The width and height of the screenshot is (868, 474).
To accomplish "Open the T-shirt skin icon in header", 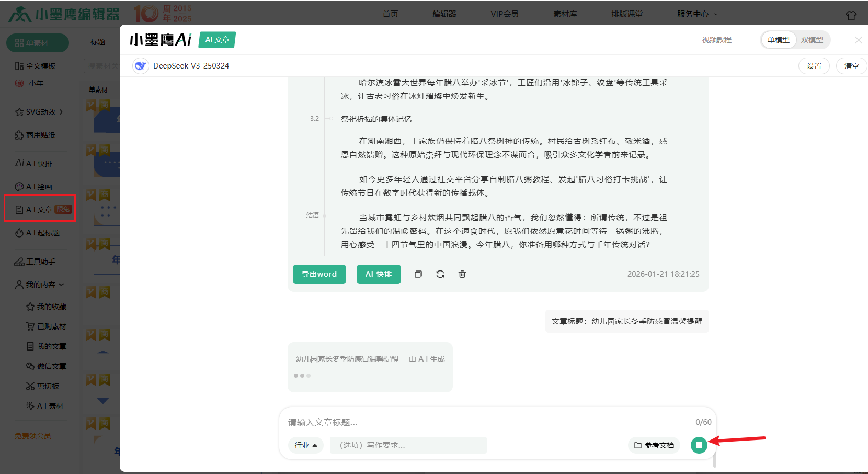I will pos(851,15).
